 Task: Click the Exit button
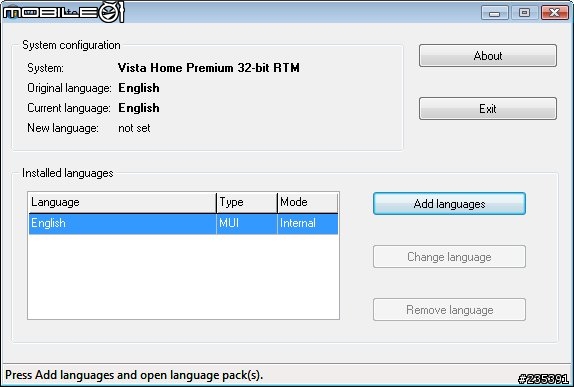coord(488,108)
